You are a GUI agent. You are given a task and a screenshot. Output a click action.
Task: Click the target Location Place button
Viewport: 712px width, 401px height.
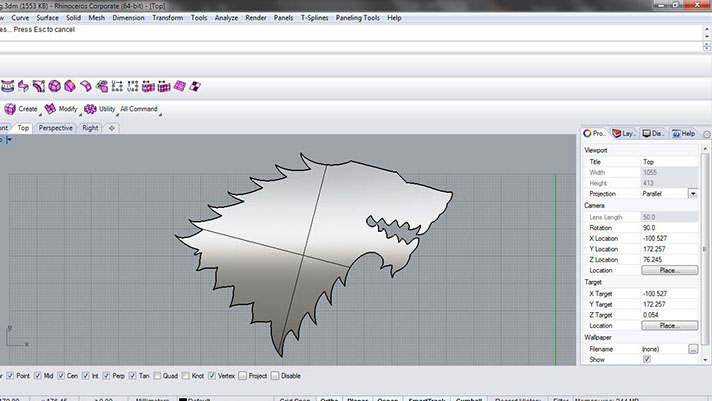(x=669, y=326)
